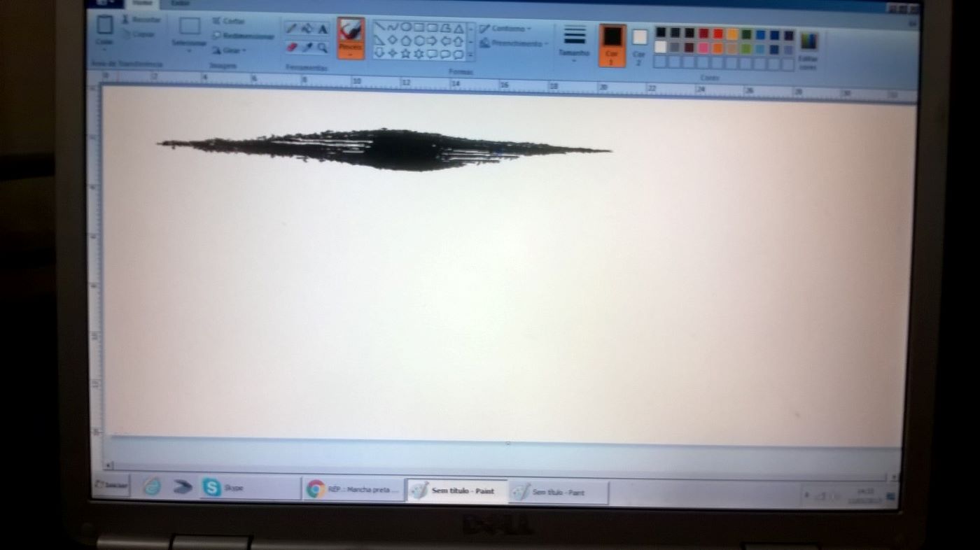Screen dimensions: 980x550
Task: Choose the Cloud callout shape
Action: pos(458,55)
